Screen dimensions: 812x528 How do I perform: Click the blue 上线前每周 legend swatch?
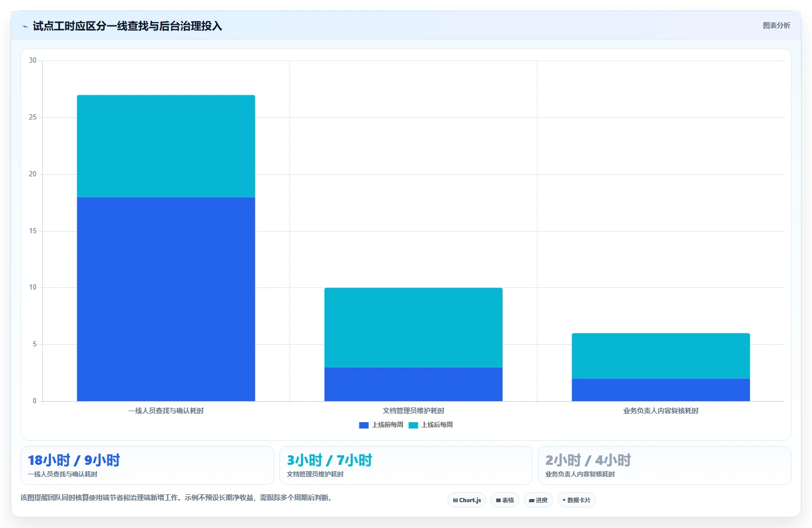click(364, 425)
